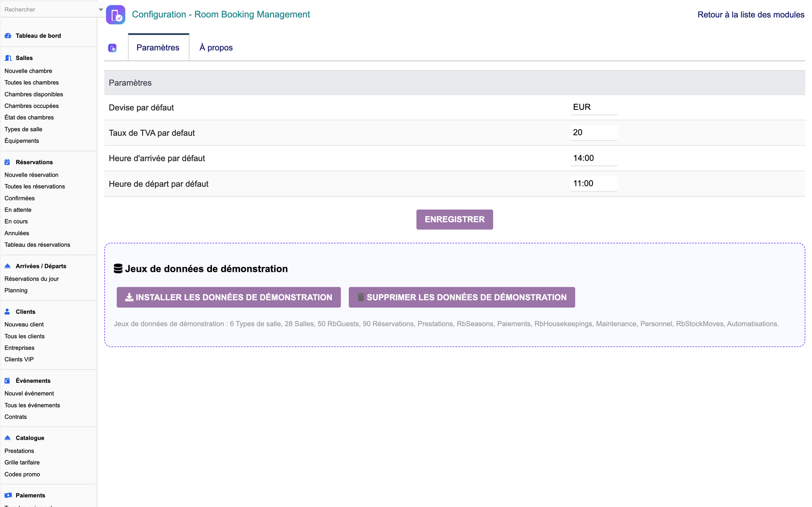Open Entreprises
Image resolution: width=812 pixels, height=507 pixels.
pos(20,348)
